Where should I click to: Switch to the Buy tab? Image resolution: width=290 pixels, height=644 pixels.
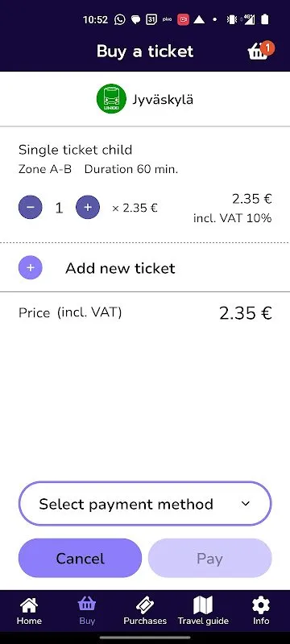click(87, 611)
